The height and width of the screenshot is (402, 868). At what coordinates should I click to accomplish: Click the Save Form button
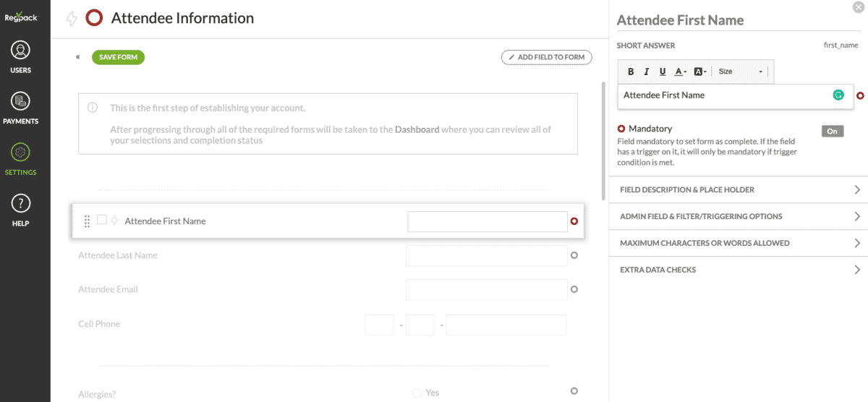118,57
